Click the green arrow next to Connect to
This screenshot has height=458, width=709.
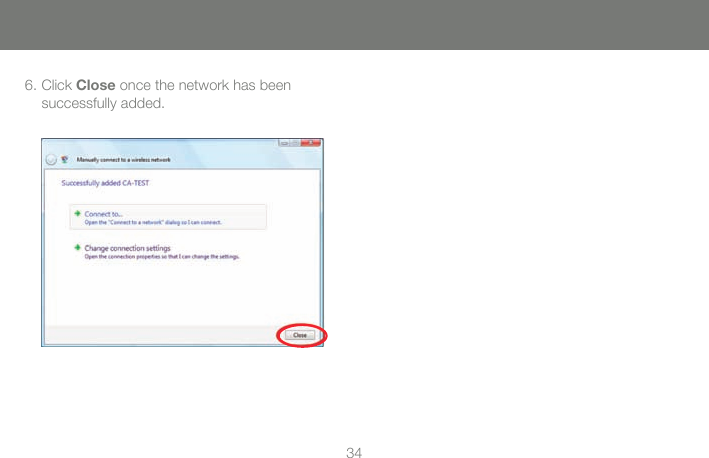coord(77,213)
